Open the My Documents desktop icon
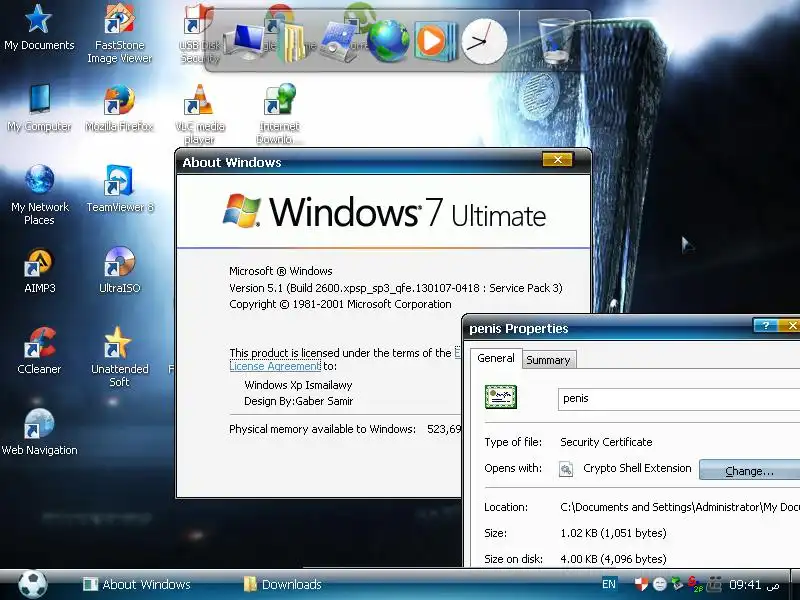The width and height of the screenshot is (800, 600). [39, 28]
